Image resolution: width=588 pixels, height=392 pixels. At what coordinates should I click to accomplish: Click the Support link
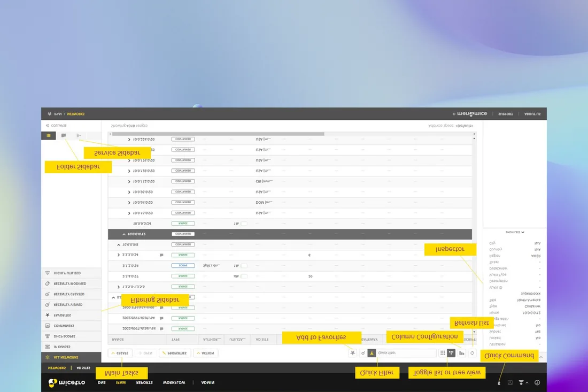pos(506,114)
